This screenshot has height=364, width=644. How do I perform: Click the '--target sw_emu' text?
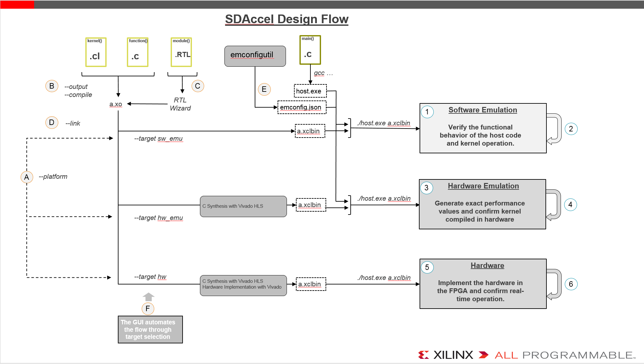coord(158,139)
